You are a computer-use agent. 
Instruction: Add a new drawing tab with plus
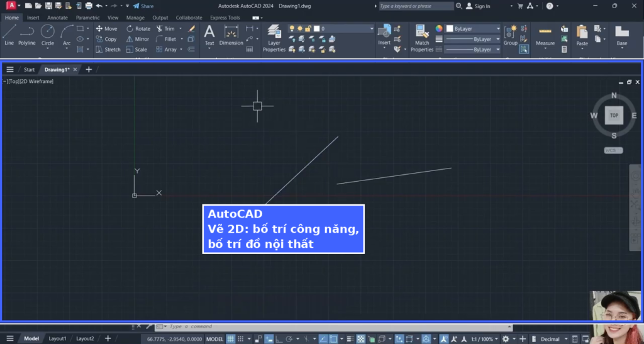coord(89,69)
